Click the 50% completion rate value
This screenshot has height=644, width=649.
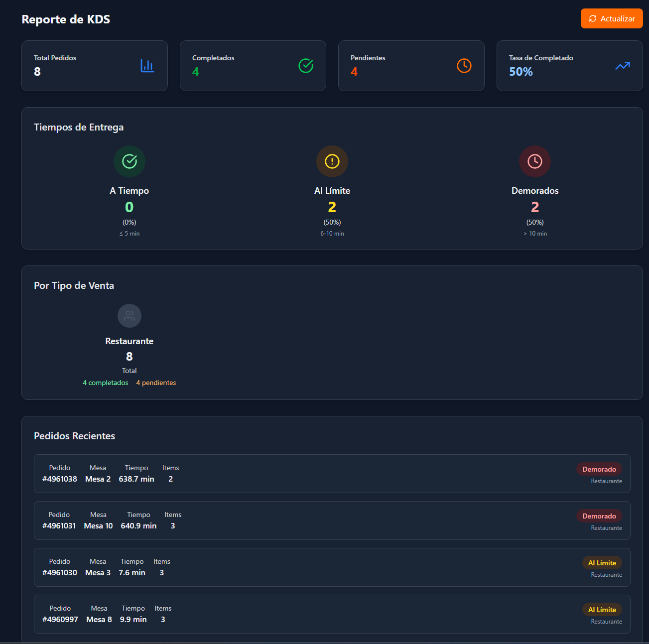[520, 72]
